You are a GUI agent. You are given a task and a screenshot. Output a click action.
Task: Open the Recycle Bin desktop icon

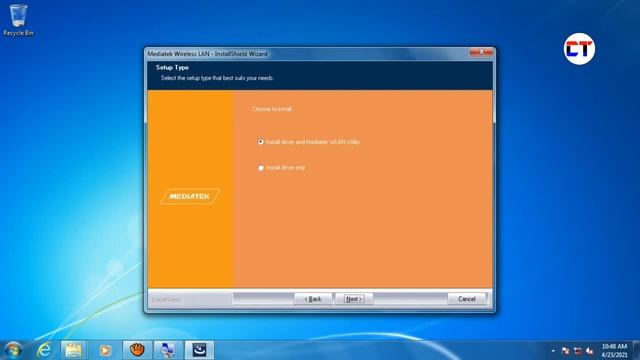point(18,20)
